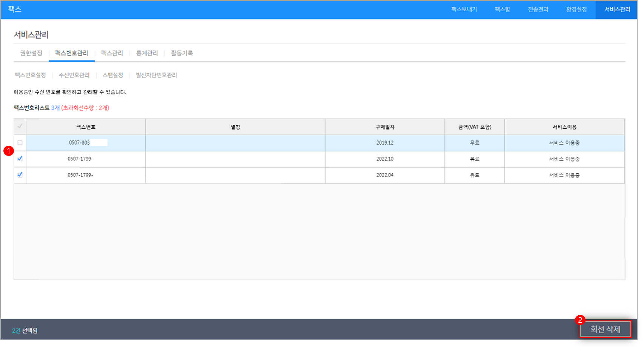Click the 팩스번호설정 sub-menu link
Image resolution: width=644 pixels, height=350 pixels.
tap(30, 75)
